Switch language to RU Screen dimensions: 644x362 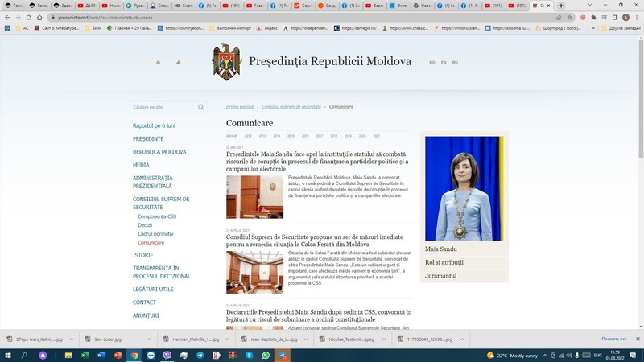point(455,63)
